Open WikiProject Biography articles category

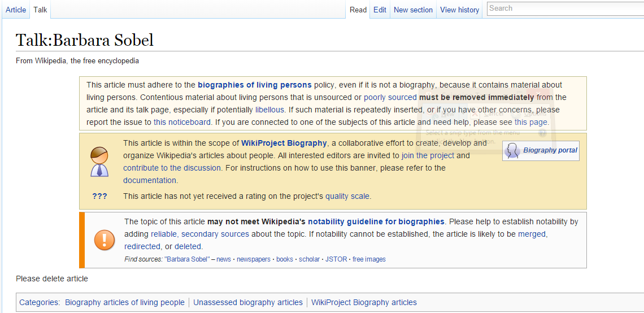click(364, 302)
